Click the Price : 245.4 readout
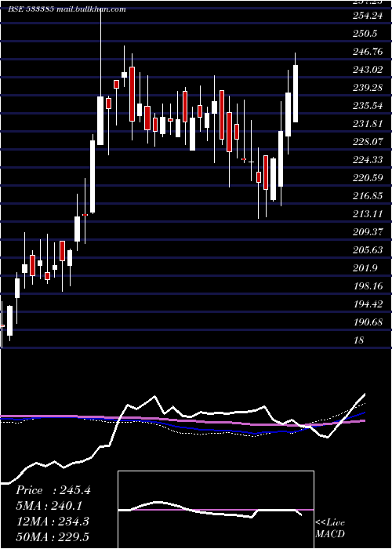Screen dimensions: 392x549 coord(53,490)
